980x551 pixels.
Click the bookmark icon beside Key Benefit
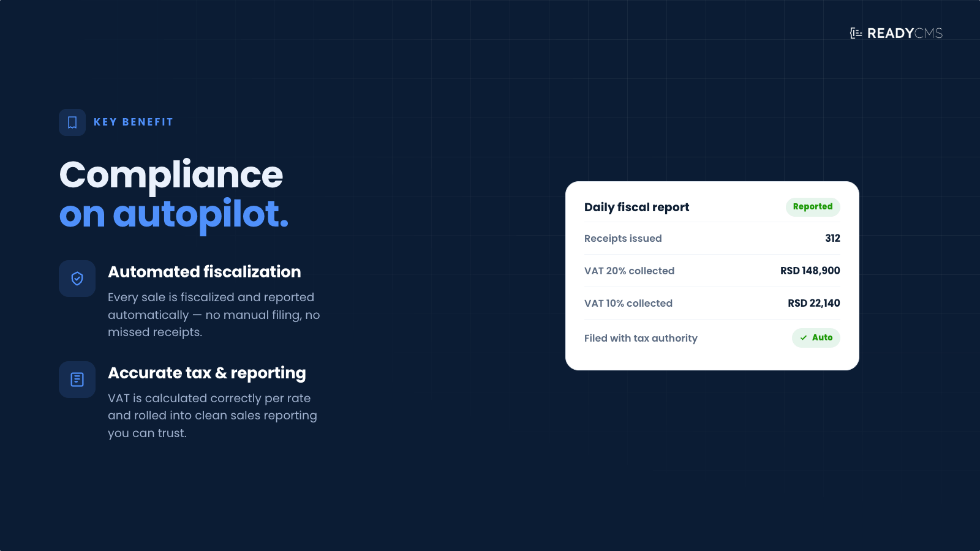pyautogui.click(x=72, y=122)
